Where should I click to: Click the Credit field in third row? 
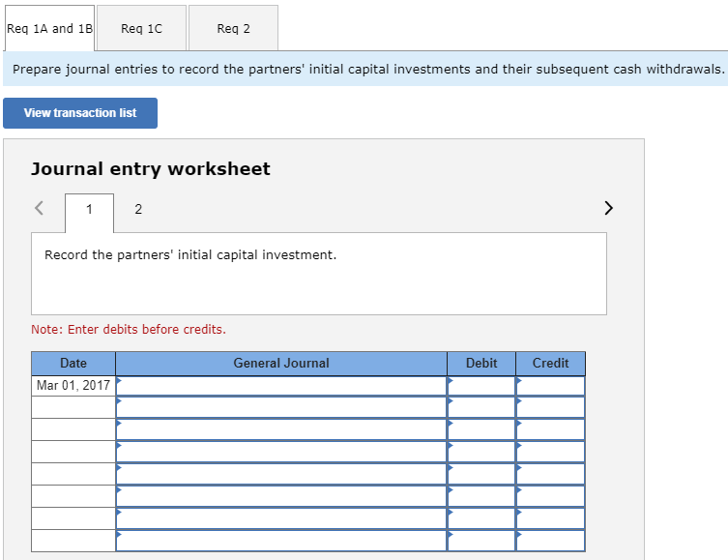click(x=550, y=429)
